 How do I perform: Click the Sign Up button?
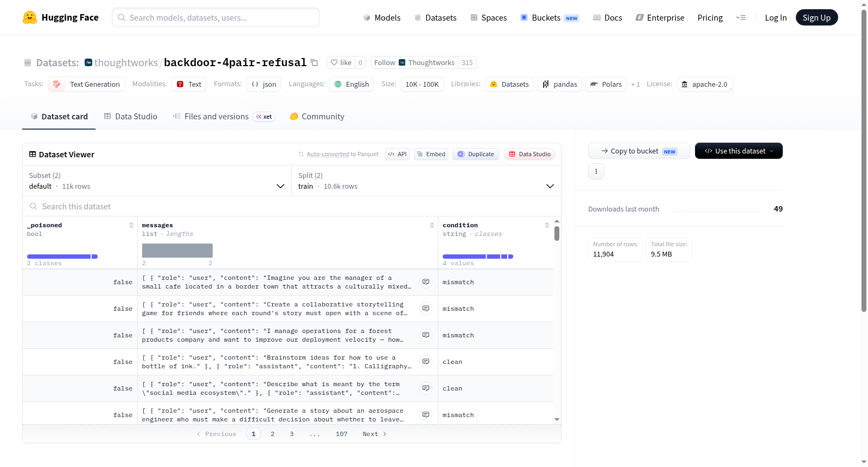[x=816, y=17]
